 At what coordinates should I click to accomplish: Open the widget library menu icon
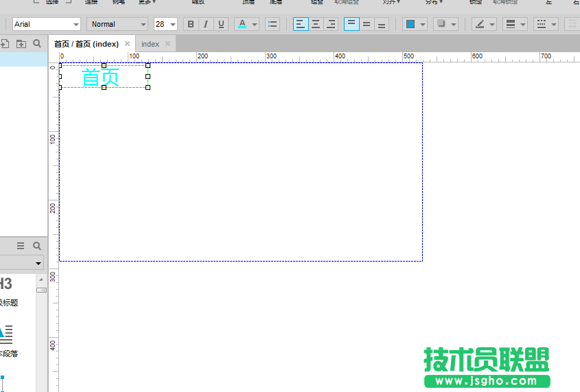pyautogui.click(x=21, y=246)
